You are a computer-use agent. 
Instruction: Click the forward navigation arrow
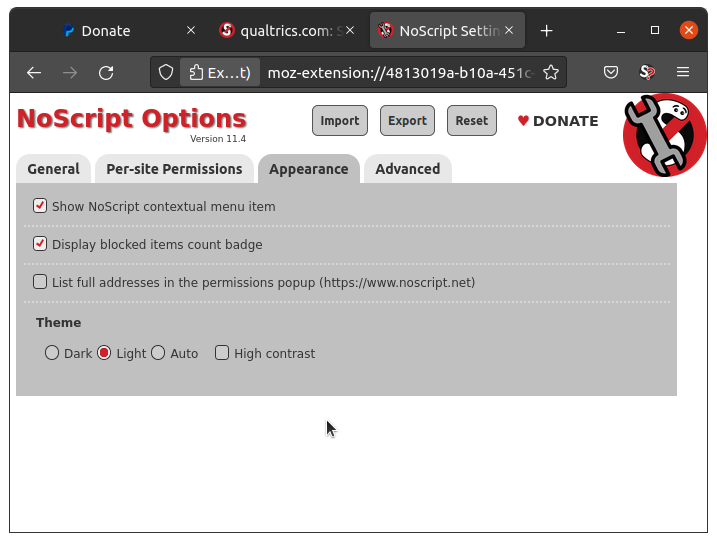click(70, 72)
